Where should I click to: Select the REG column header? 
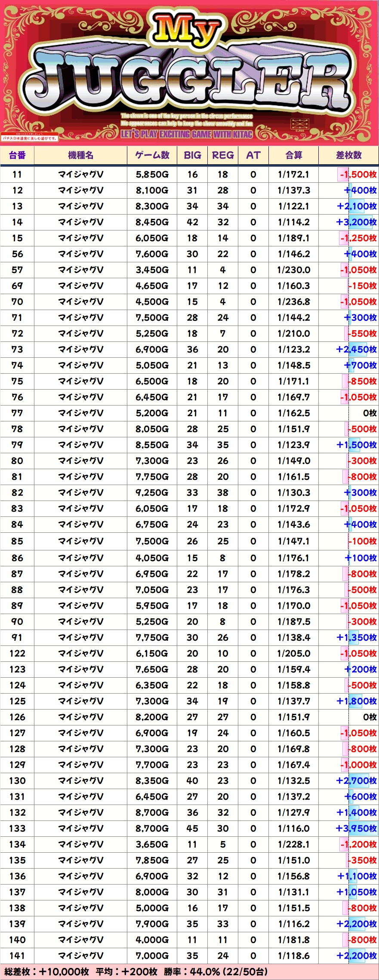[x=223, y=155]
